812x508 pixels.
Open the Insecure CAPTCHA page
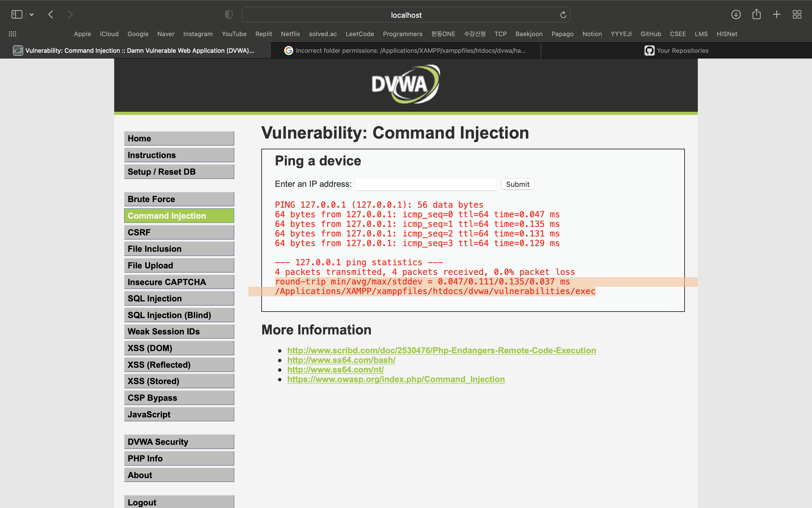tap(179, 282)
